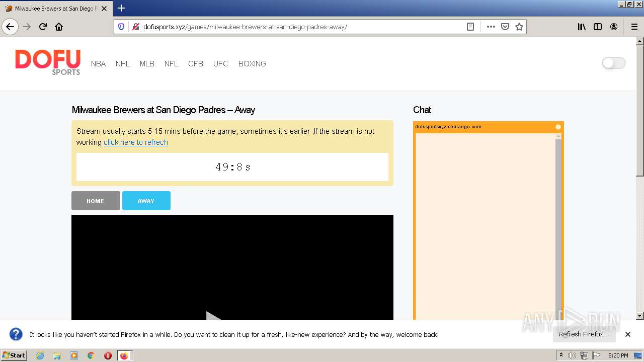Go back using the browser back arrow
The image size is (644, 362).
point(10,27)
